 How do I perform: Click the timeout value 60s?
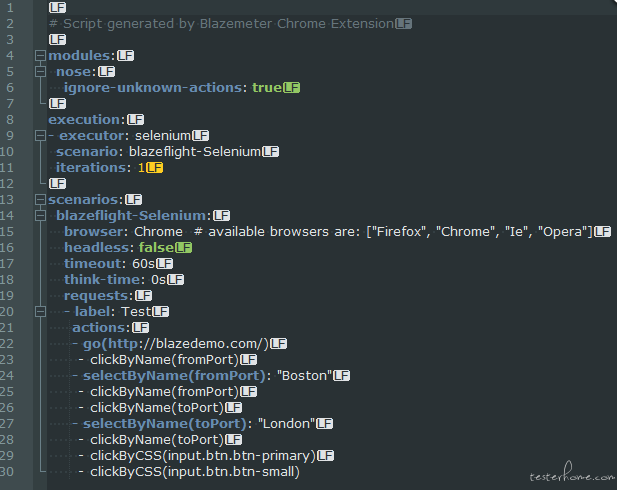144,264
